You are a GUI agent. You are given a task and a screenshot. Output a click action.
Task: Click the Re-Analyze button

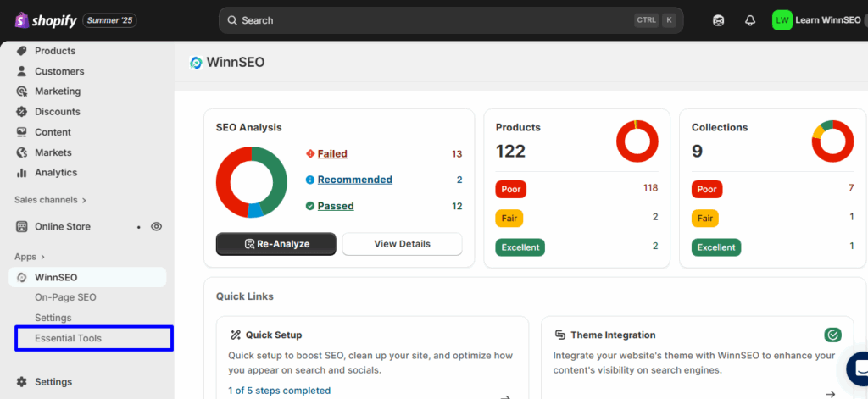click(x=275, y=244)
